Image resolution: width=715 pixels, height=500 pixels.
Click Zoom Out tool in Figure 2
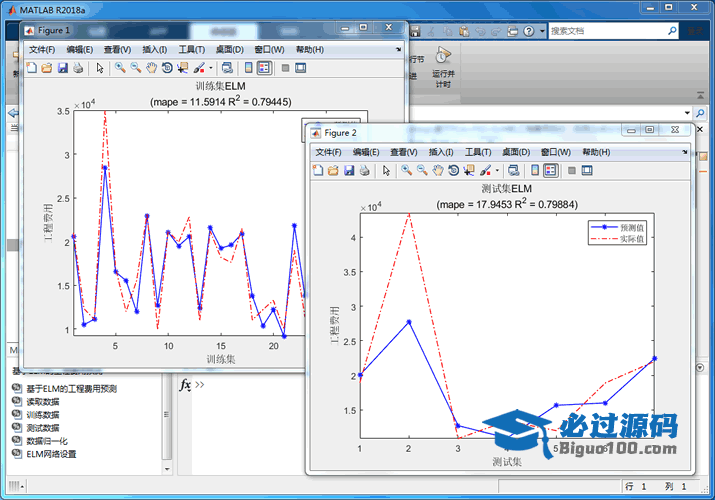pyautogui.click(x=422, y=170)
